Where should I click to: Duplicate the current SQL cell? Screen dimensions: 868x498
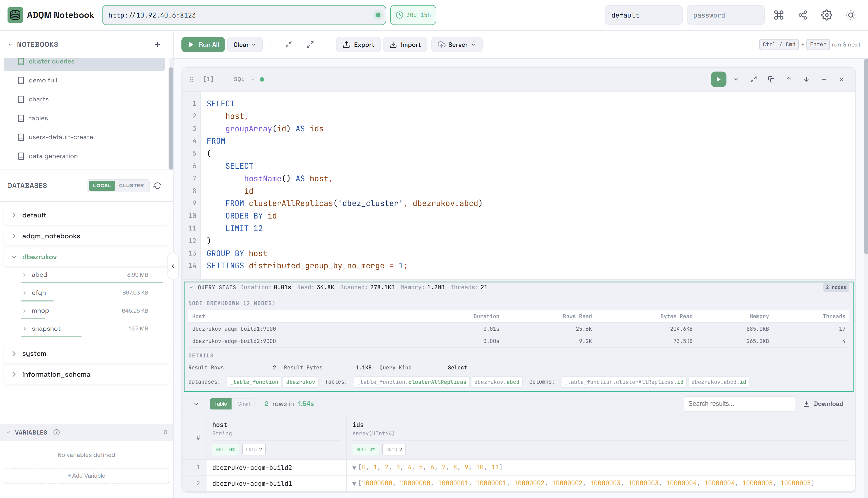(771, 79)
